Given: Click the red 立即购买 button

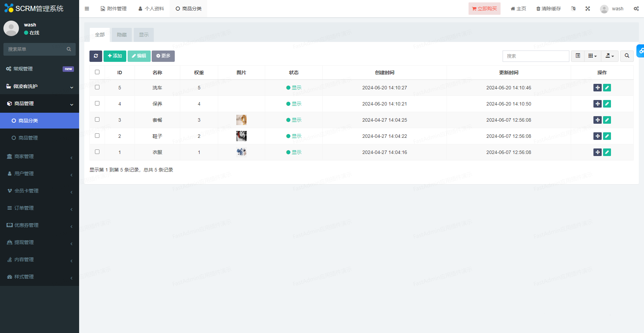Looking at the screenshot, I should tap(484, 9).
